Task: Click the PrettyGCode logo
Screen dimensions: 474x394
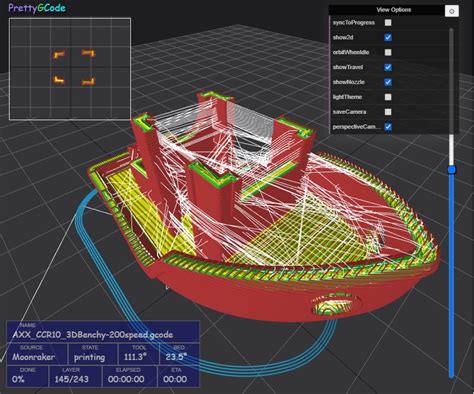Action: (37, 8)
